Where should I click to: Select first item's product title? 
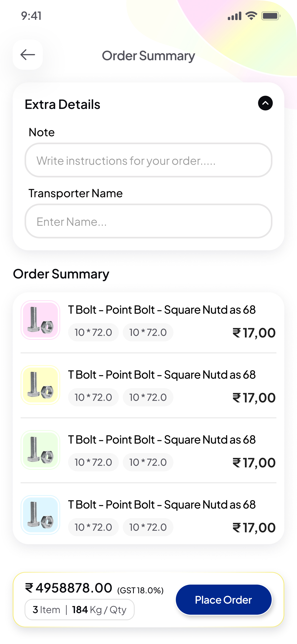[162, 310]
